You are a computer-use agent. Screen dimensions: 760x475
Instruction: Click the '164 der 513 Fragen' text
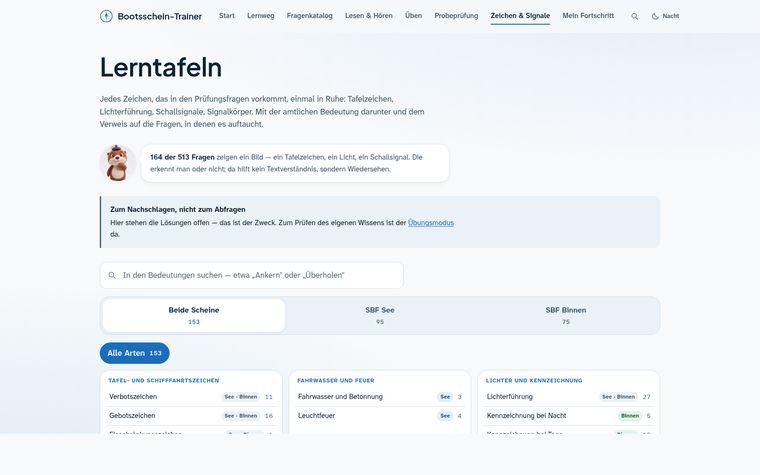[182, 158]
